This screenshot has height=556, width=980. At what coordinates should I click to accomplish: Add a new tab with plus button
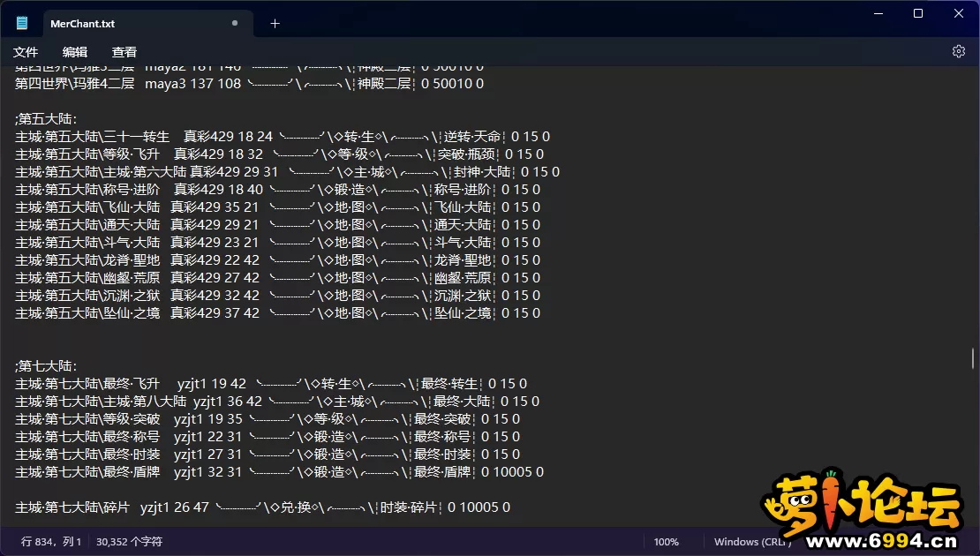(x=275, y=24)
